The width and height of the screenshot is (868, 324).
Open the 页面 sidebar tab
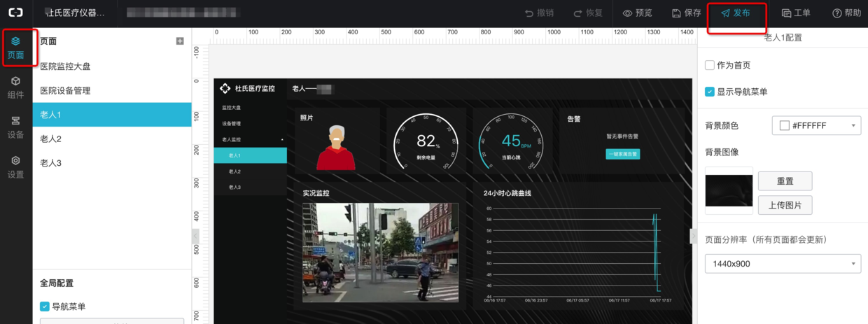[x=15, y=48]
